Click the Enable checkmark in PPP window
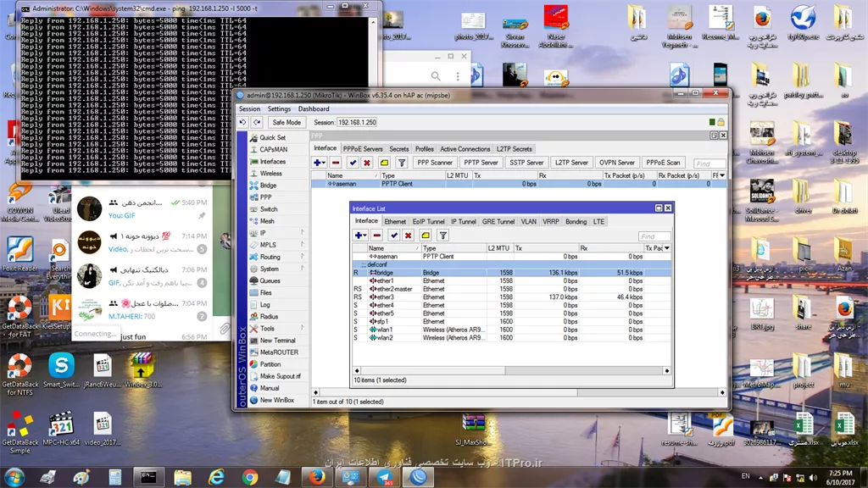Viewport: 868px width, 488px height. [x=352, y=163]
